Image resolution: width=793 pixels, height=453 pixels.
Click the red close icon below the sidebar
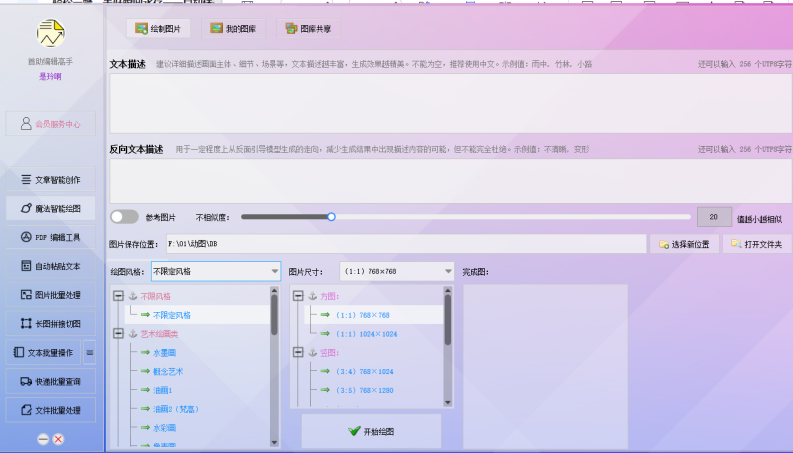(x=59, y=439)
